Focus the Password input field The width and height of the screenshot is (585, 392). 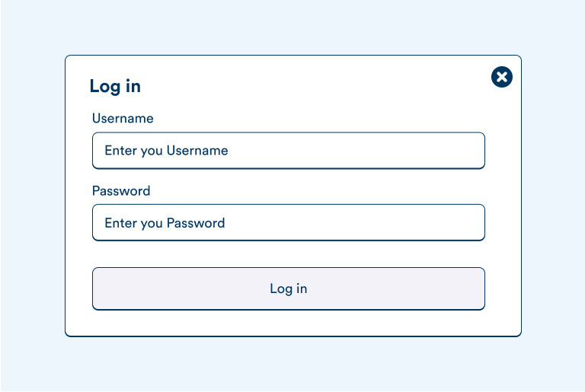288,222
